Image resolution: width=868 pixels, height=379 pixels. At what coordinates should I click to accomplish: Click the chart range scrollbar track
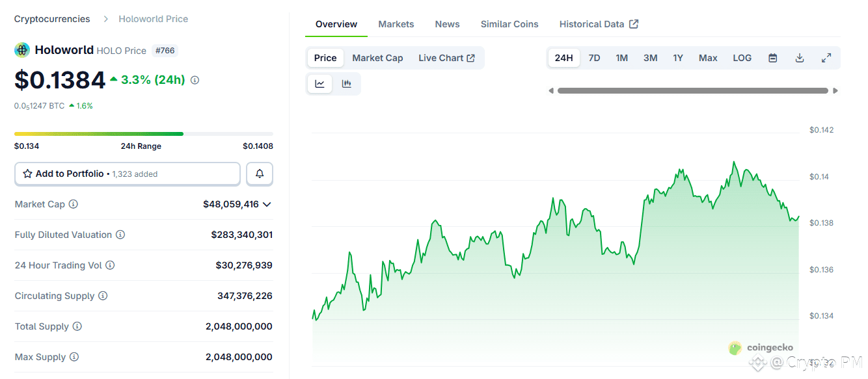(692, 91)
